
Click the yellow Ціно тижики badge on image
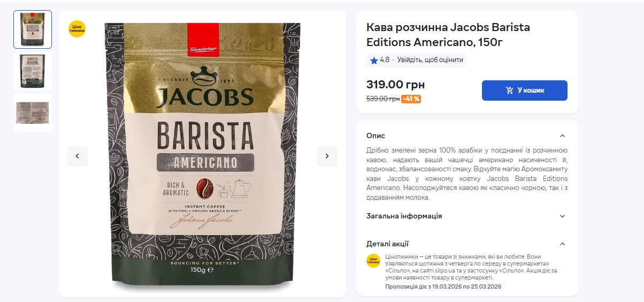(x=77, y=28)
